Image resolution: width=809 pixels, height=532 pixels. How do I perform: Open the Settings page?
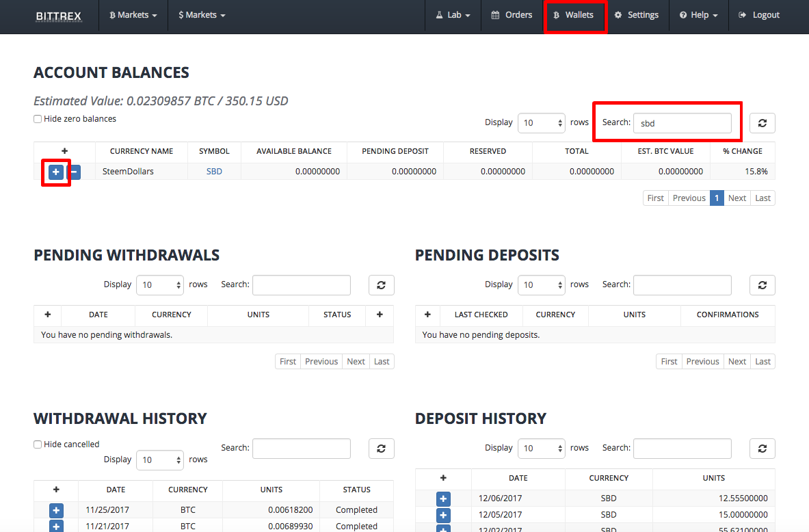tap(637, 15)
